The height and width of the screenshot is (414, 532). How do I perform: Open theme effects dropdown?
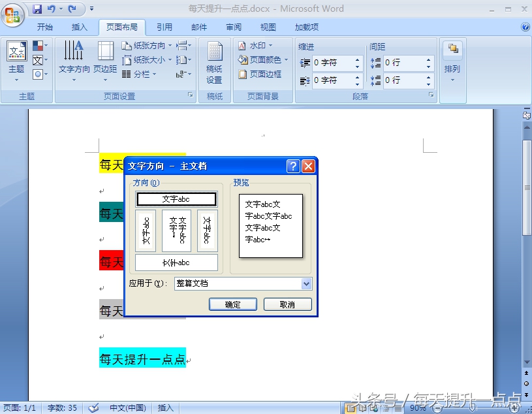click(x=40, y=74)
